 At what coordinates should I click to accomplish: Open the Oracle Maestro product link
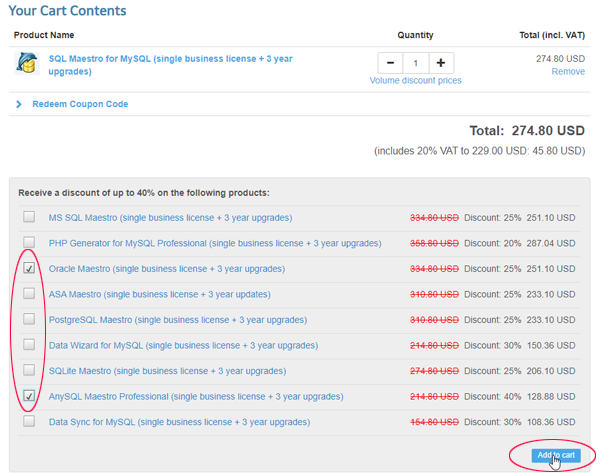tap(167, 269)
